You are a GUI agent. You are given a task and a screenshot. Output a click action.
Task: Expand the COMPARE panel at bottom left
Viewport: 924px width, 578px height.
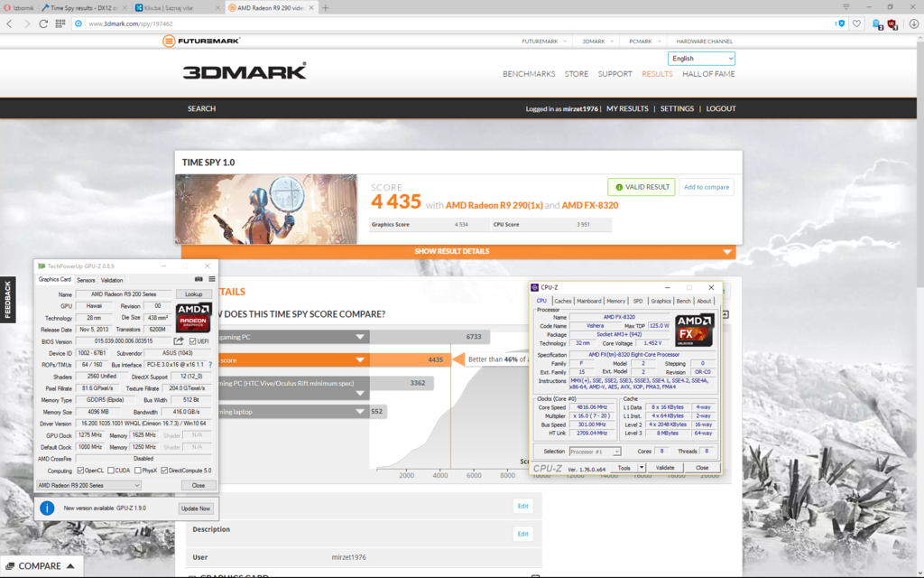(x=40, y=566)
